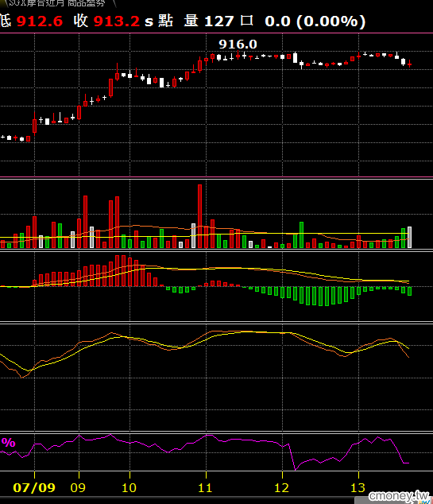Screen dimensions: 433x504
Task: Select the 13 hour time axis label
Action: pos(358,487)
